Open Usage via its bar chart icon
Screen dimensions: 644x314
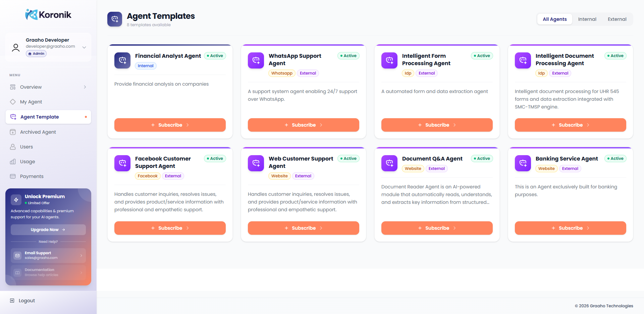pos(13,162)
